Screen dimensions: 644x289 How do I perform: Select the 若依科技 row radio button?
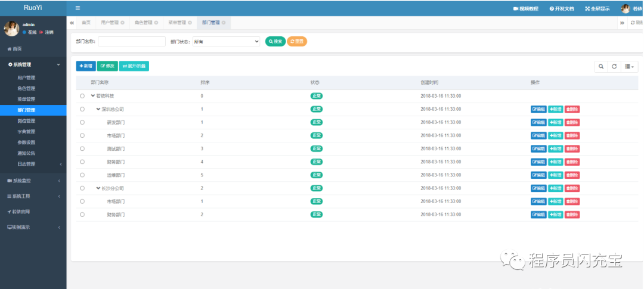82,96
